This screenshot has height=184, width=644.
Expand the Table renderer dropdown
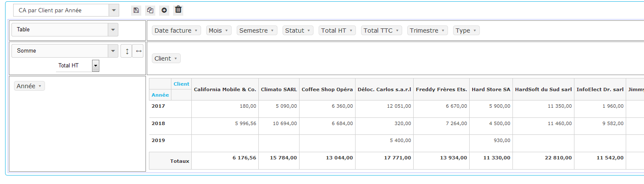pyautogui.click(x=112, y=30)
